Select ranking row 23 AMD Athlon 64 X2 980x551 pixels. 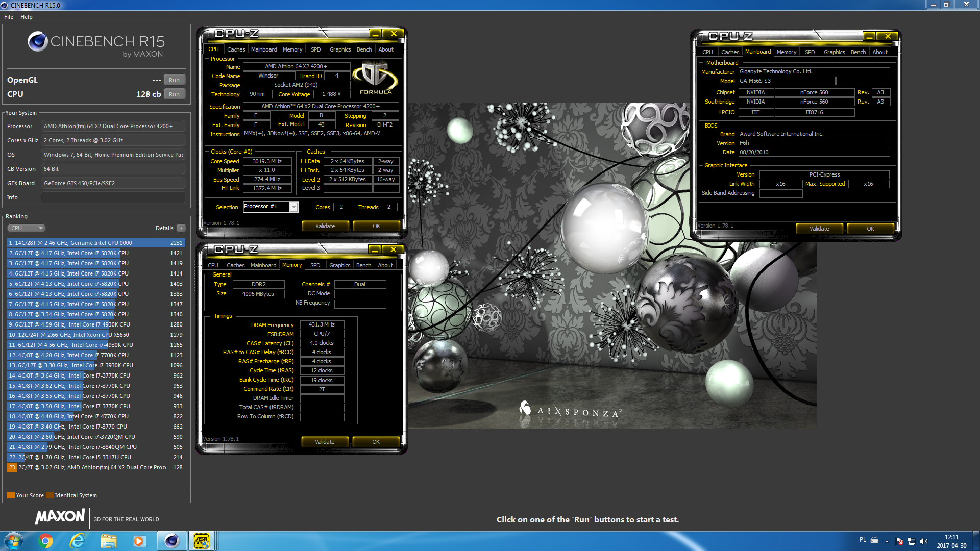96,467
